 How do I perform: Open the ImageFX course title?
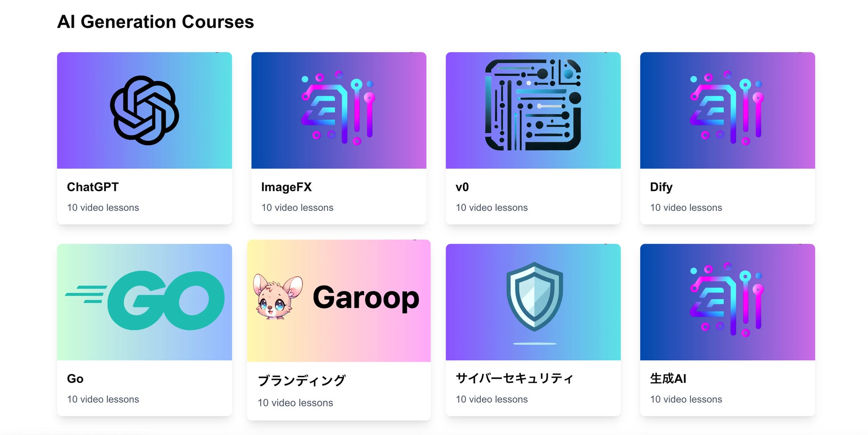tap(286, 187)
